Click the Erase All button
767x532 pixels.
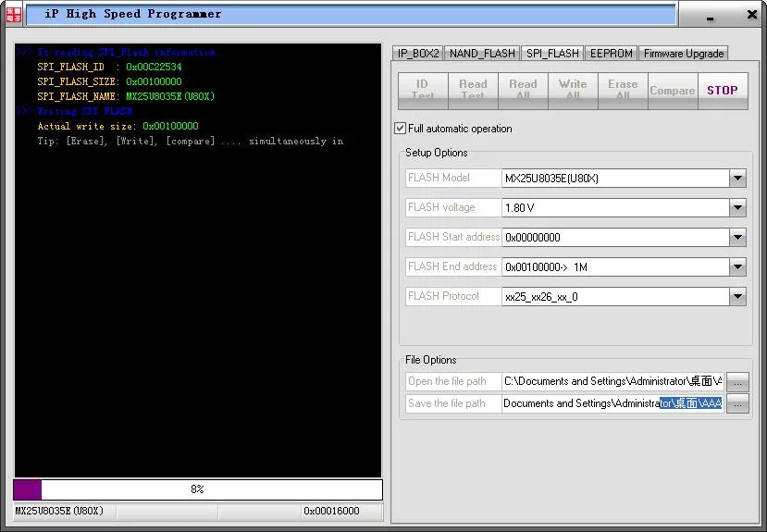623,91
